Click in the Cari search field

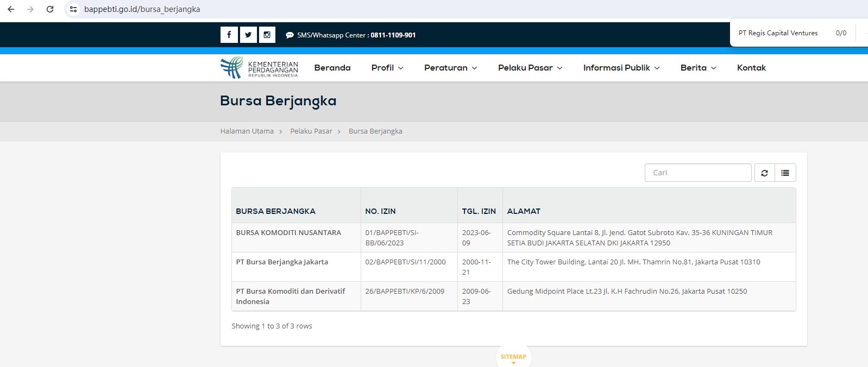pyautogui.click(x=698, y=173)
